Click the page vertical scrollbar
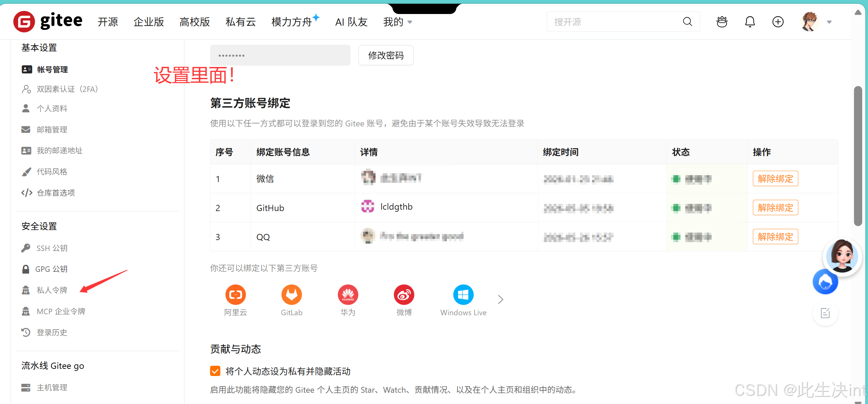Screen dimensions: 868x404 pyautogui.click(x=857, y=156)
